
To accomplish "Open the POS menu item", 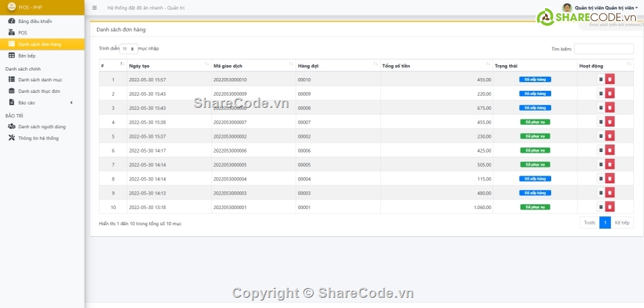I will [x=23, y=33].
